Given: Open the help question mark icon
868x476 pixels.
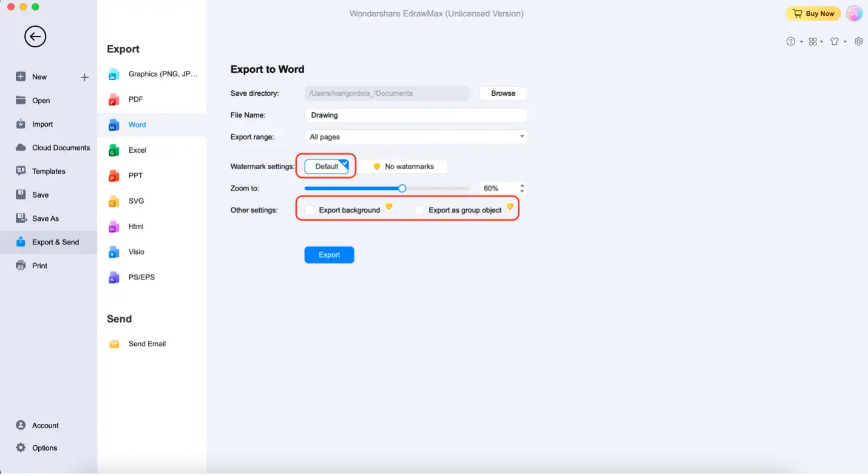Looking at the screenshot, I should tap(790, 42).
